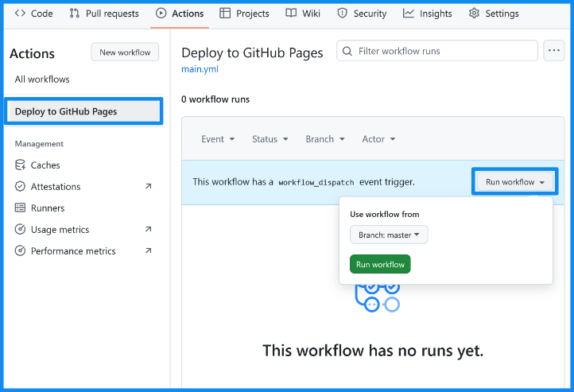Expand the Event filter dropdown

click(218, 139)
